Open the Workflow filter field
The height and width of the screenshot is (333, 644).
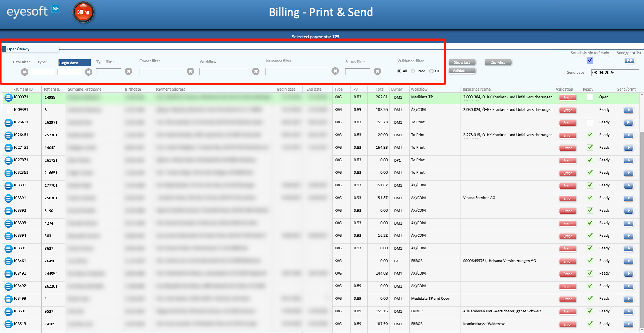pos(223,71)
